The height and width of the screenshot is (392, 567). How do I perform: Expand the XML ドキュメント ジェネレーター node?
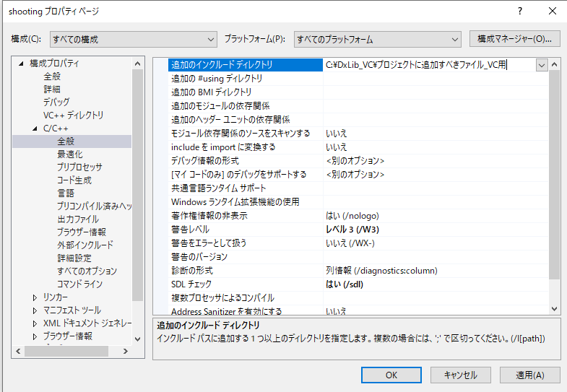click(35, 323)
